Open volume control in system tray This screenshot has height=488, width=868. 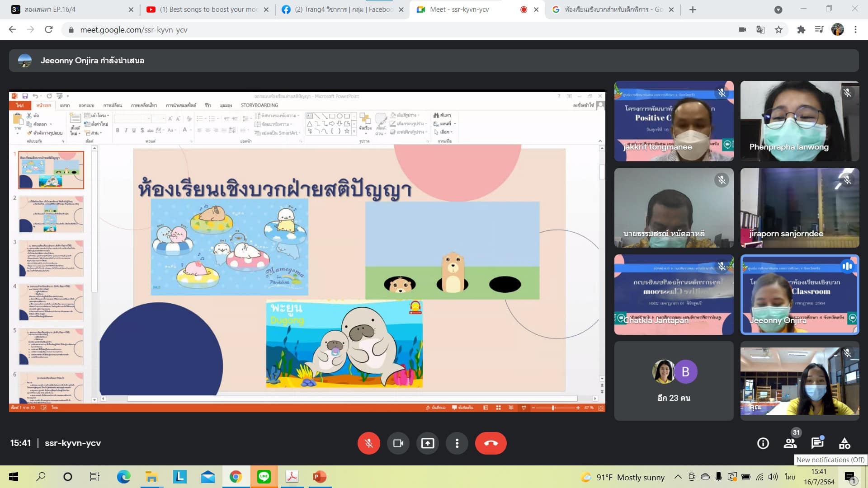coord(773,477)
